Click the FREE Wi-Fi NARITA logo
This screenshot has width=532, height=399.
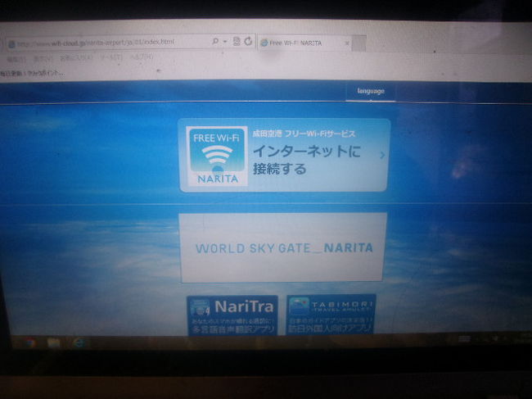coord(217,156)
